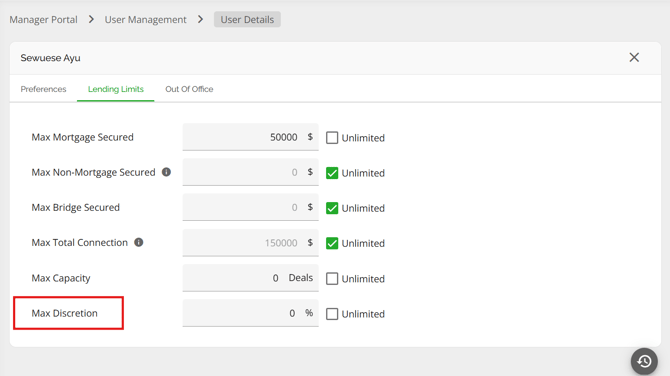Close the Sewuese Ayu details panel
The image size is (670, 376).
(634, 57)
